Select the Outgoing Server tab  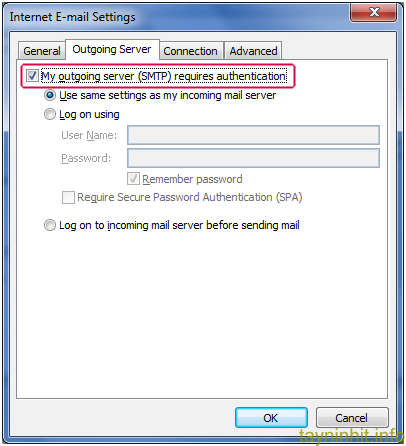(x=112, y=49)
